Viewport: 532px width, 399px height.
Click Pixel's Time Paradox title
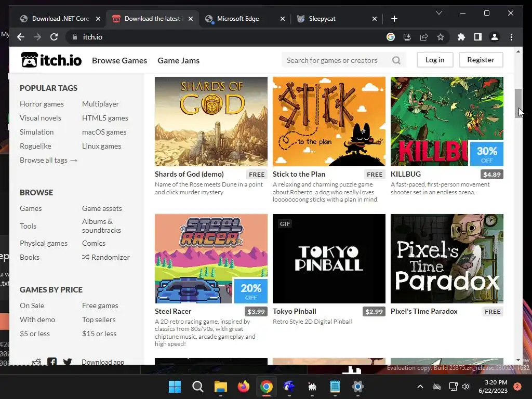pyautogui.click(x=424, y=311)
